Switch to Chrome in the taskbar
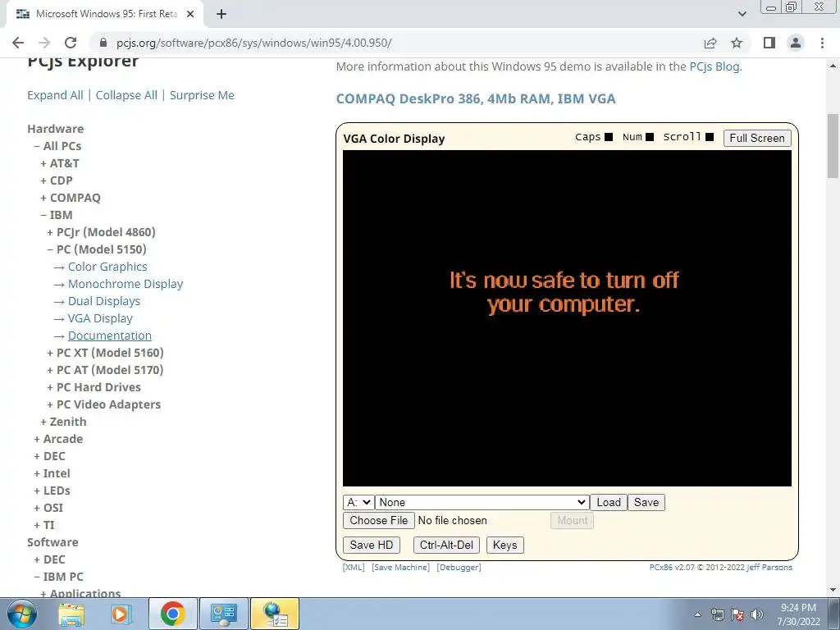840x630 pixels. (172, 614)
